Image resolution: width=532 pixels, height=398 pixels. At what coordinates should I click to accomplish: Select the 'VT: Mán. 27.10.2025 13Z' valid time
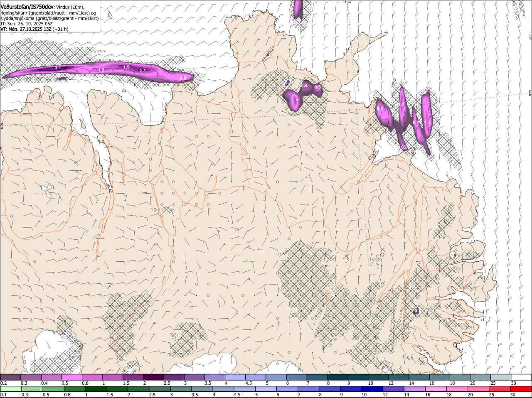(x=26, y=29)
